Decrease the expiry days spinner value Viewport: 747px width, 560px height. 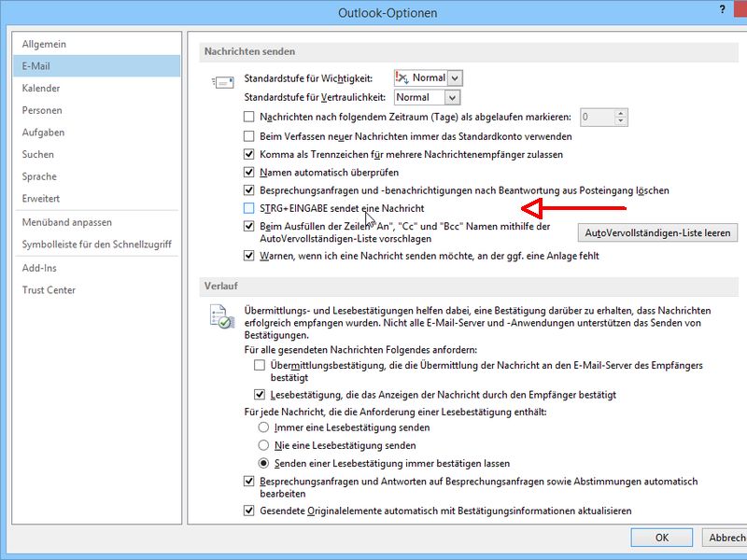(620, 121)
